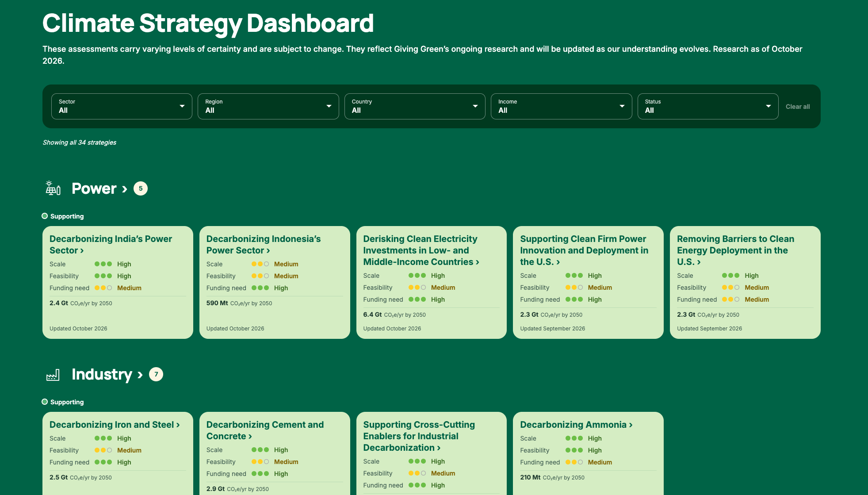Image resolution: width=868 pixels, height=495 pixels.
Task: Click Funding need High rating on Ammonia card's neighbor Iron and Steel
Action: (x=124, y=462)
